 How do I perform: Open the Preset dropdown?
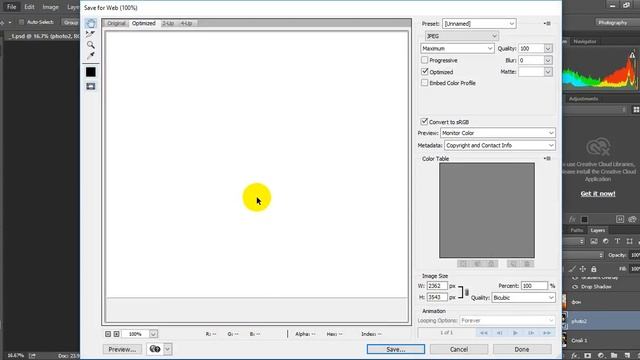pos(479,24)
